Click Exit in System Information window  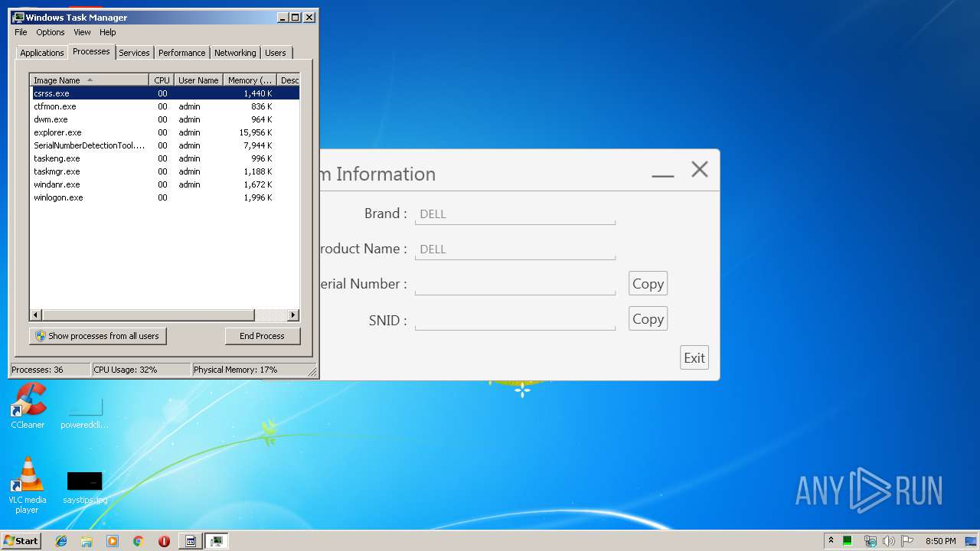click(694, 357)
